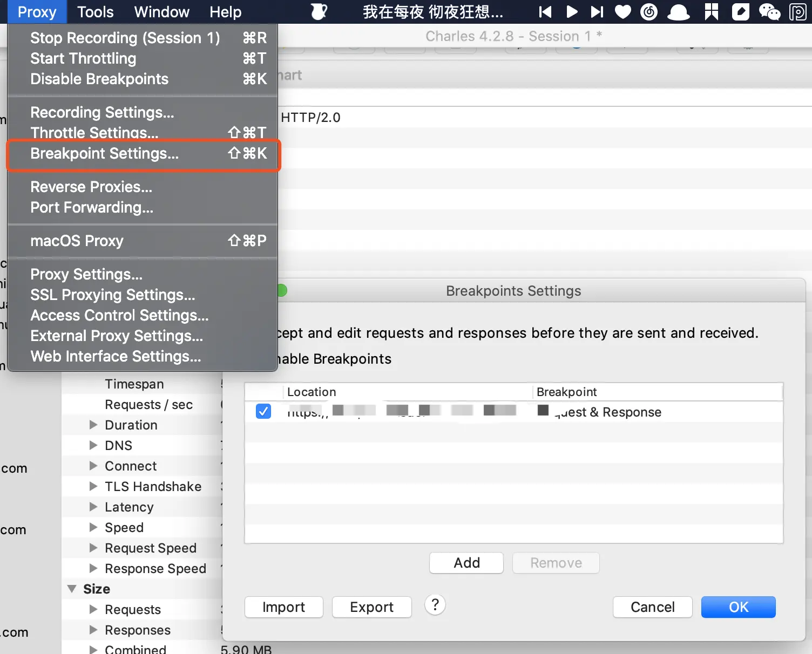Viewport: 812px width, 654px height.
Task: Open Web Interface Settings...
Action: pos(143,356)
